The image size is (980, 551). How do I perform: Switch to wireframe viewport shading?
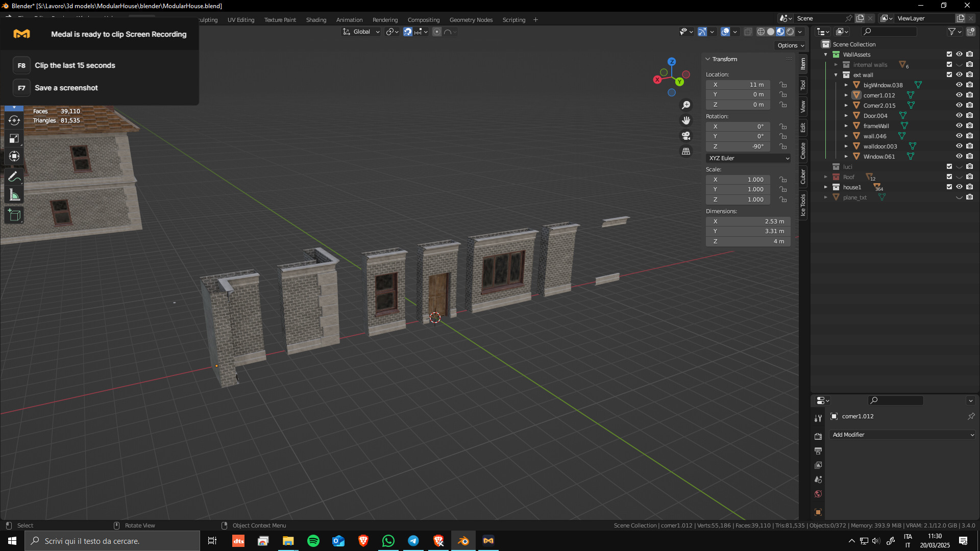761,32
